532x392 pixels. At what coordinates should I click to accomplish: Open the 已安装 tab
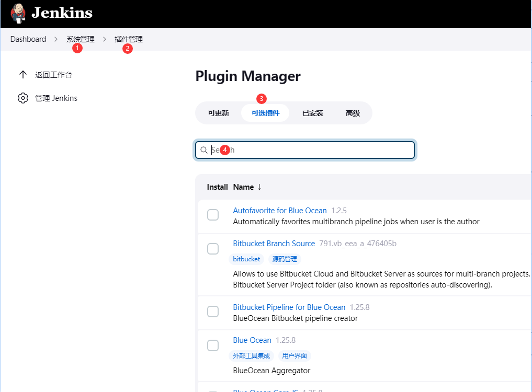tap(312, 113)
